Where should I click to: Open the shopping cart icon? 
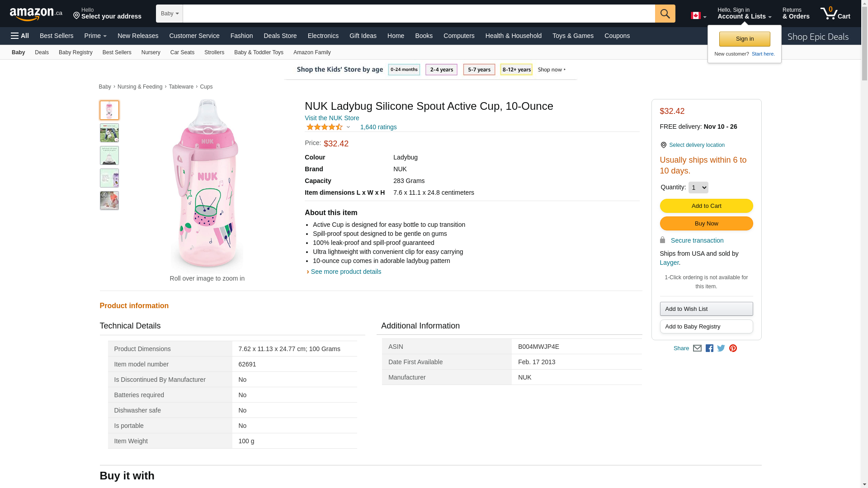coord(835,14)
